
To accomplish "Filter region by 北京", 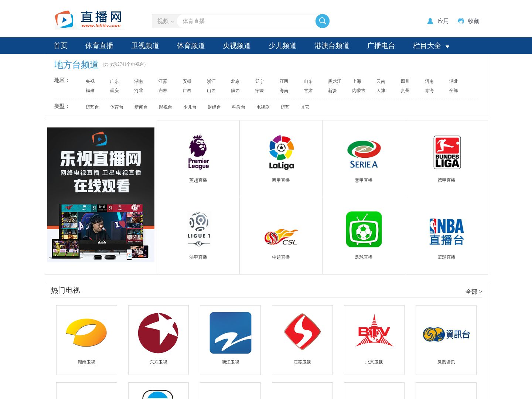I will click(235, 81).
